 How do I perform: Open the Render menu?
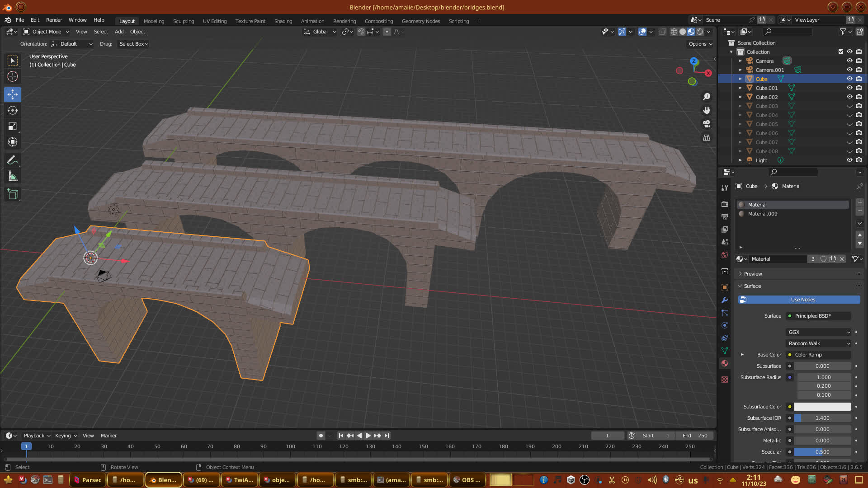[54, 20]
